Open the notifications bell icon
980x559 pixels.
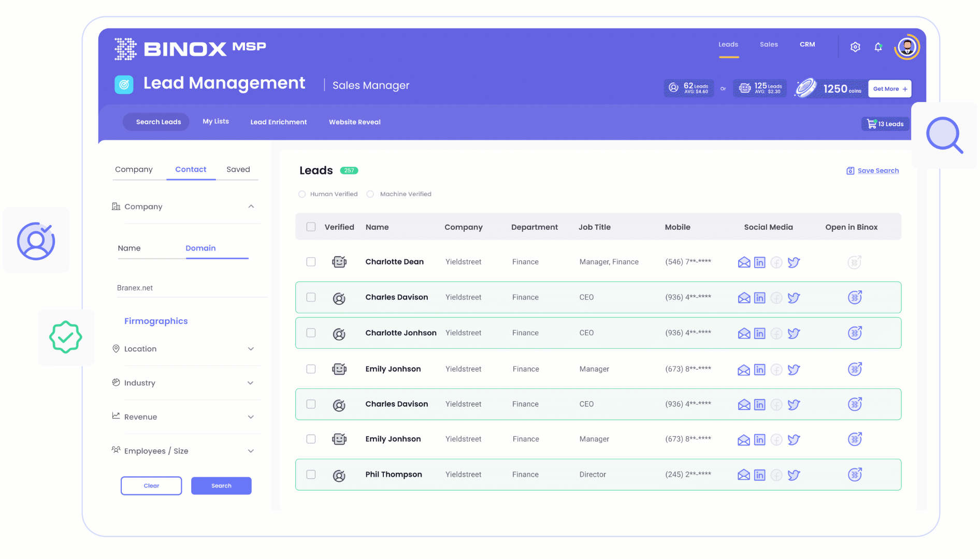(x=878, y=47)
